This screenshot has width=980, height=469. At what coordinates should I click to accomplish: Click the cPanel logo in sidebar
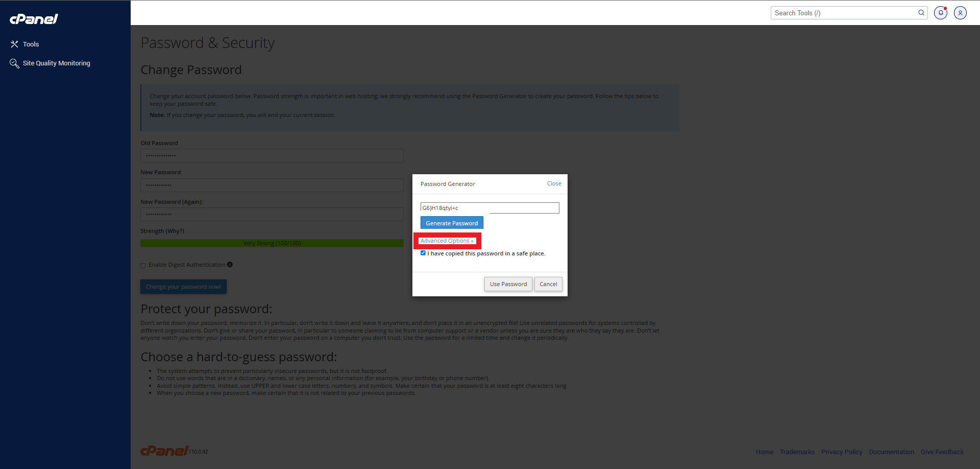pos(34,19)
